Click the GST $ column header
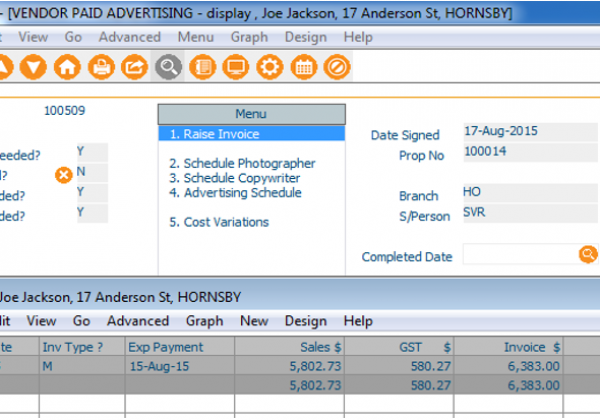 click(399, 347)
